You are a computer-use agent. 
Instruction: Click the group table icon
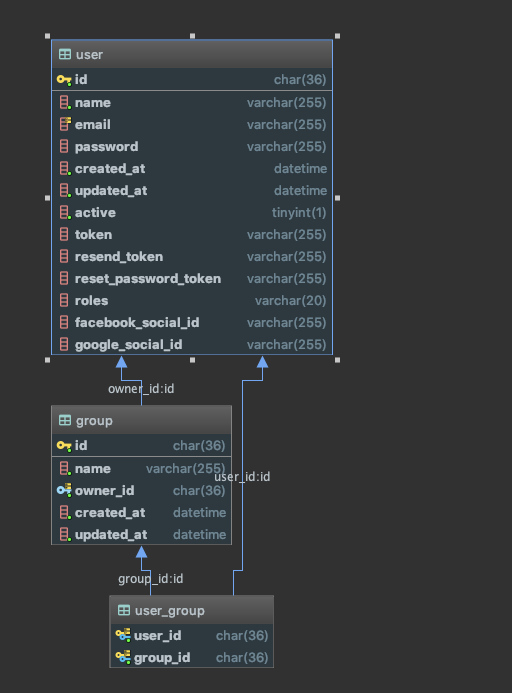pos(65,420)
